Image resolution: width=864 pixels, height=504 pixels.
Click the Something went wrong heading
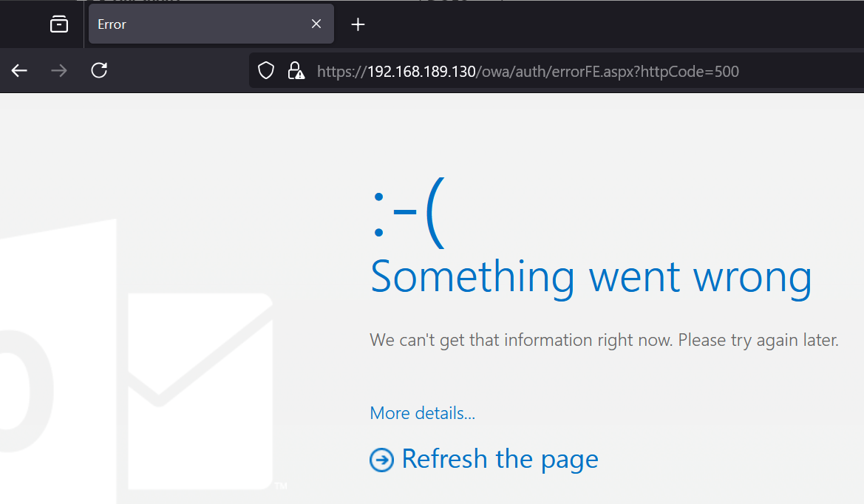coord(591,276)
